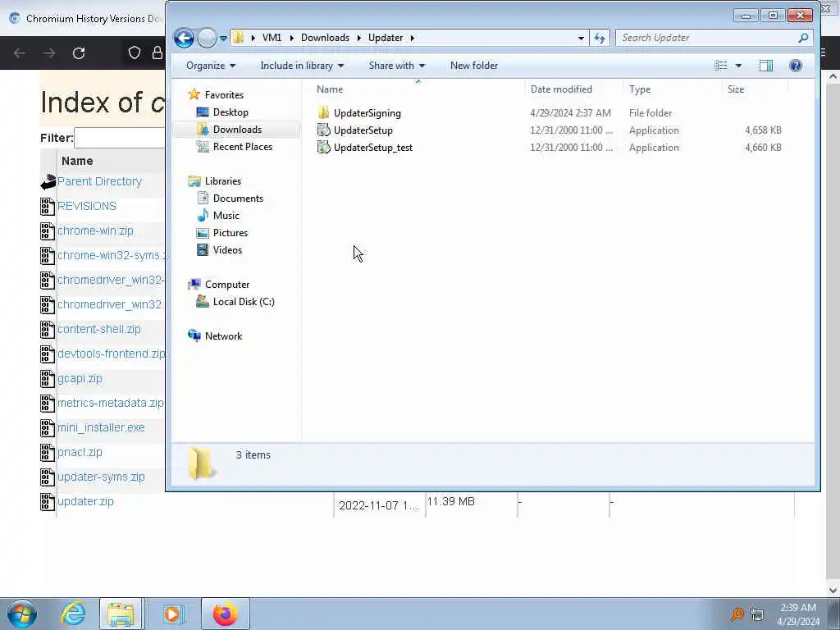840x630 pixels.
Task: Open the Documents library
Action: click(x=238, y=199)
